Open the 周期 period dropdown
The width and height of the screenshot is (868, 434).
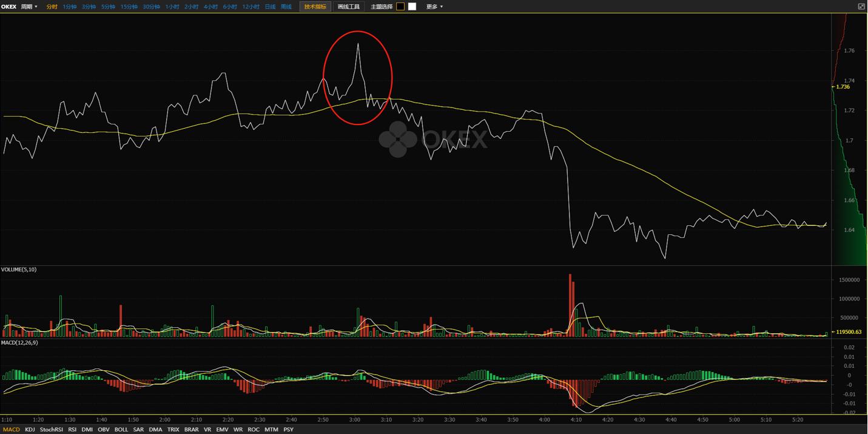point(29,7)
